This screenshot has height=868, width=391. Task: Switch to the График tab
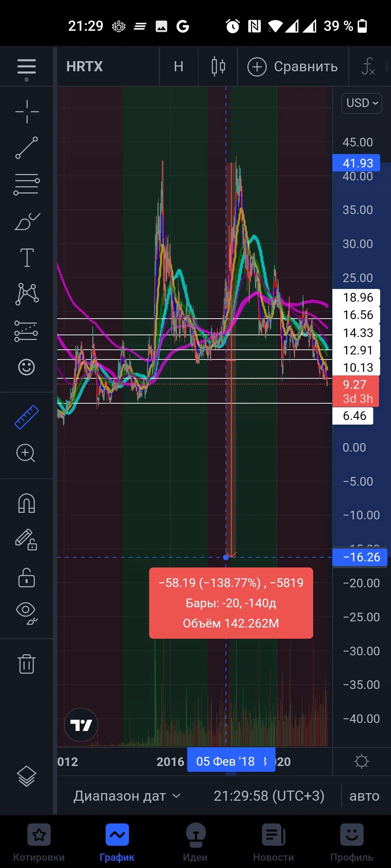(x=117, y=843)
